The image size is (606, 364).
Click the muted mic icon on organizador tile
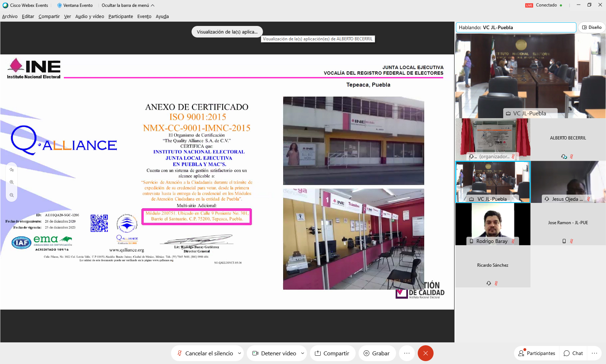[513, 156]
